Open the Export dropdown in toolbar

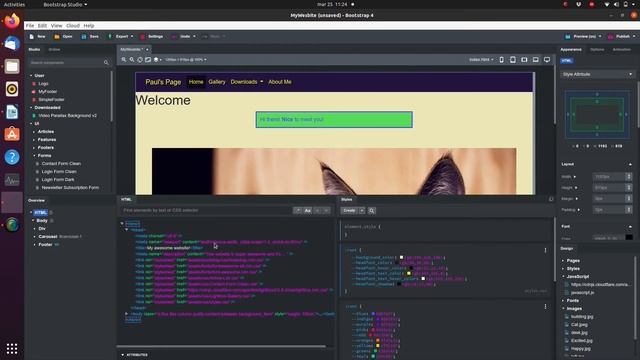[120, 36]
